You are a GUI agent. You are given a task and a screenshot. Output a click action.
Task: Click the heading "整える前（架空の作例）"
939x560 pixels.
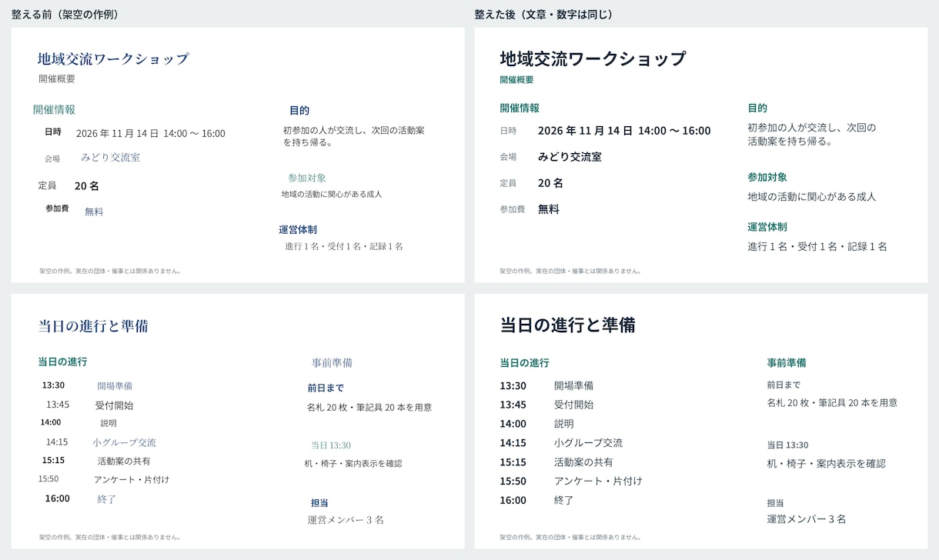65,14
